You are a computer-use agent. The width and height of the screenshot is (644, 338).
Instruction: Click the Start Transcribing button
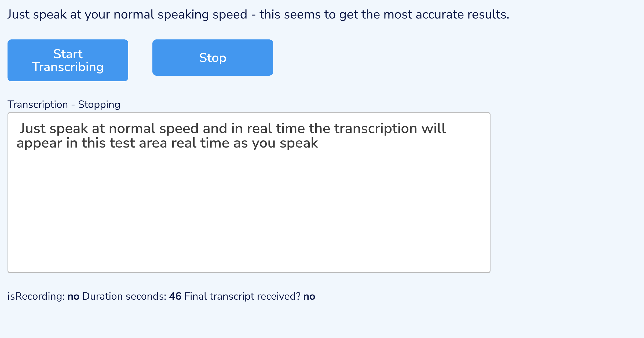(x=68, y=60)
